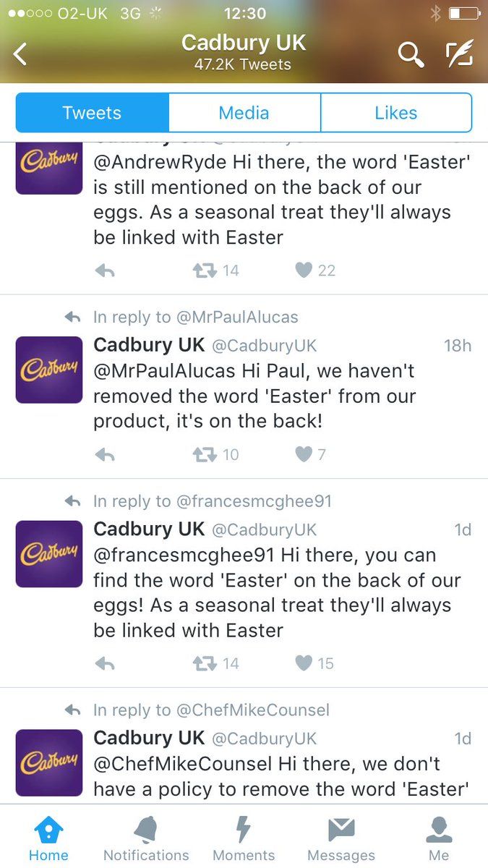Viewport: 488px width, 868px height.
Task: Select the Tweets tab
Action: [x=92, y=113]
